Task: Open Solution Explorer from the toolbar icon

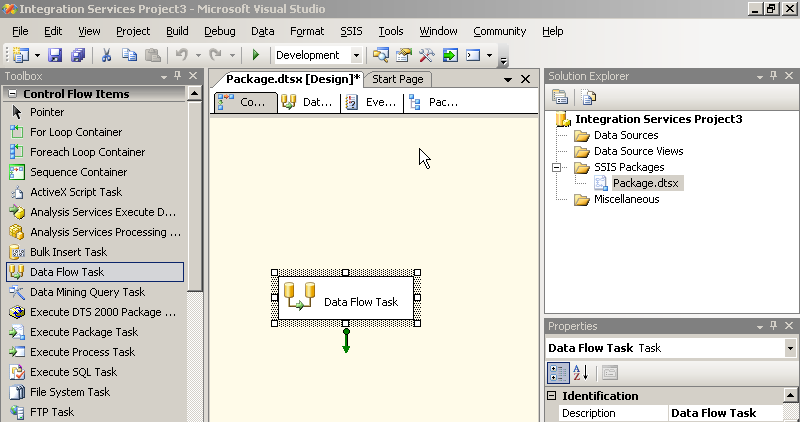Action: 381,55
